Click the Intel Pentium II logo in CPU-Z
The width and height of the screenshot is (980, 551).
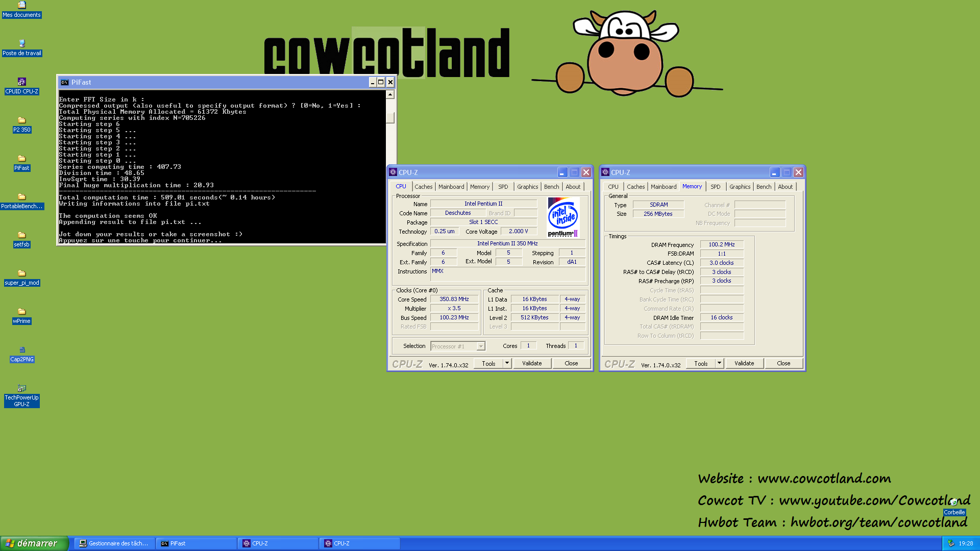pyautogui.click(x=563, y=217)
